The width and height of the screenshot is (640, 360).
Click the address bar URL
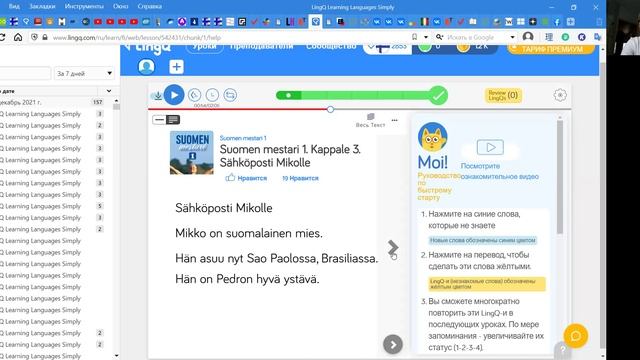(x=137, y=38)
